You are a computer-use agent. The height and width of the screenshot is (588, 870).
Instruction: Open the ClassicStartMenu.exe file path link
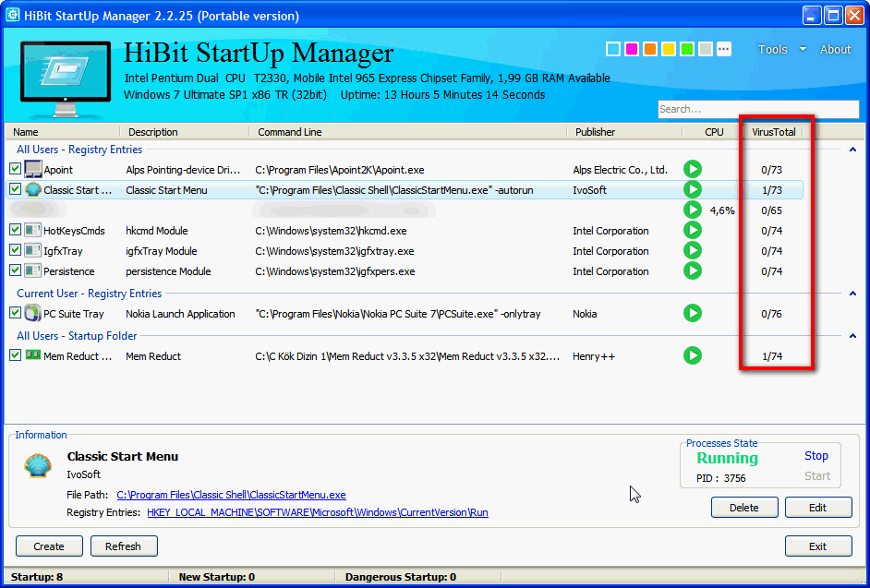pos(232,495)
